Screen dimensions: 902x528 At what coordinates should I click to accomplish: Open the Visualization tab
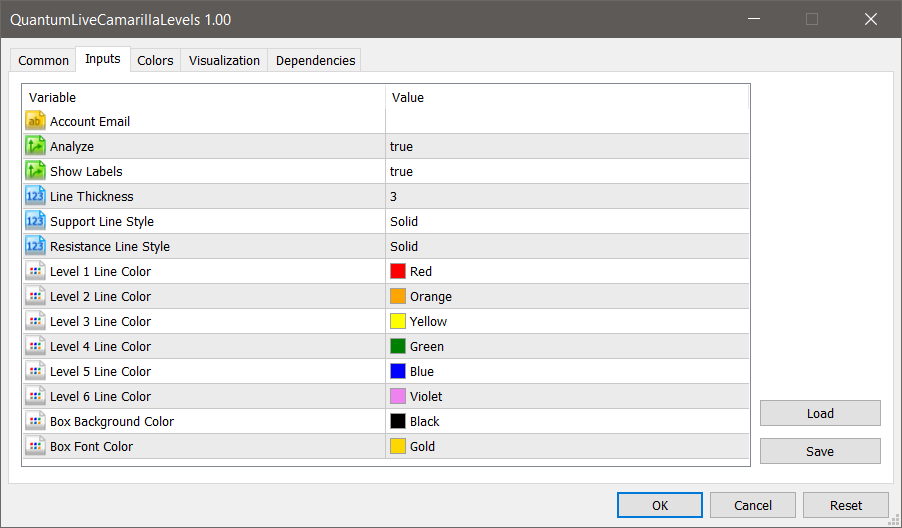click(224, 60)
